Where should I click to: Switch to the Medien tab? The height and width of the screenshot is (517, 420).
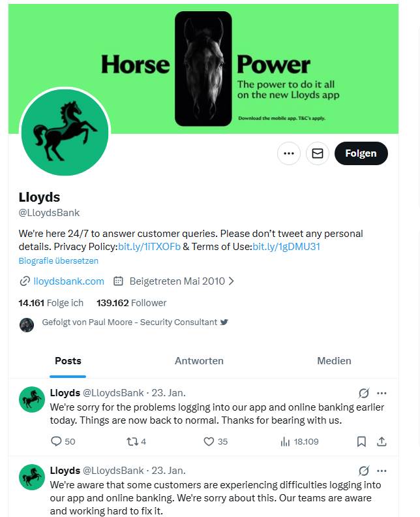pos(334,360)
